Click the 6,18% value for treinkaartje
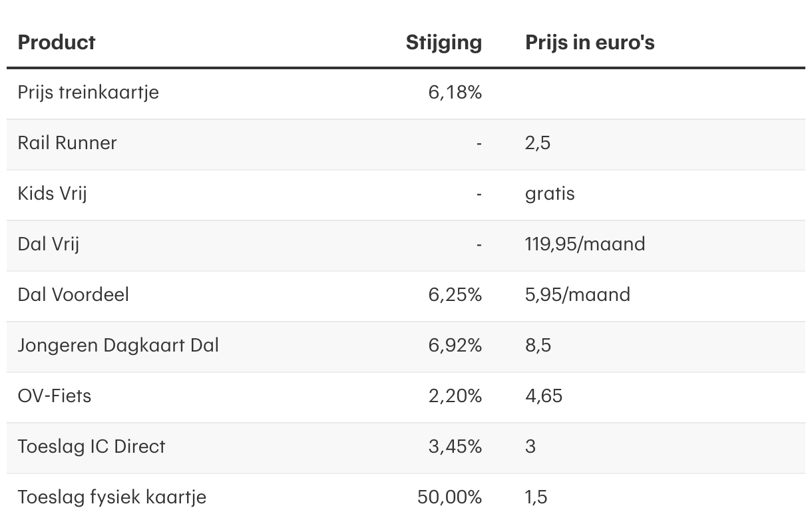The height and width of the screenshot is (530, 812). tap(455, 93)
